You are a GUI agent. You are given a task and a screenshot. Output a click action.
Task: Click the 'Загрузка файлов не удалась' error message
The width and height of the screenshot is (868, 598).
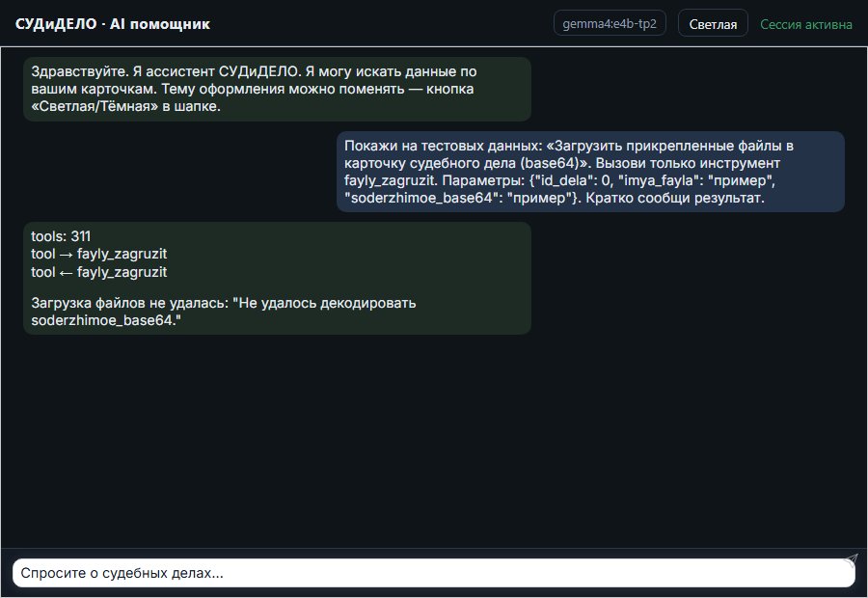(223, 312)
